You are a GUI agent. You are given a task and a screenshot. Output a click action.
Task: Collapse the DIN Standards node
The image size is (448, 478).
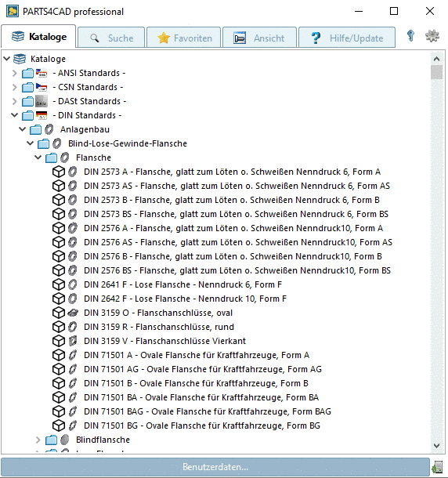(x=15, y=115)
